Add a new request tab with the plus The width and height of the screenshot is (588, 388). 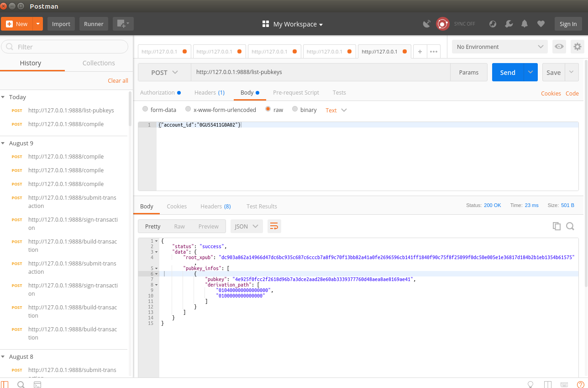tap(420, 52)
